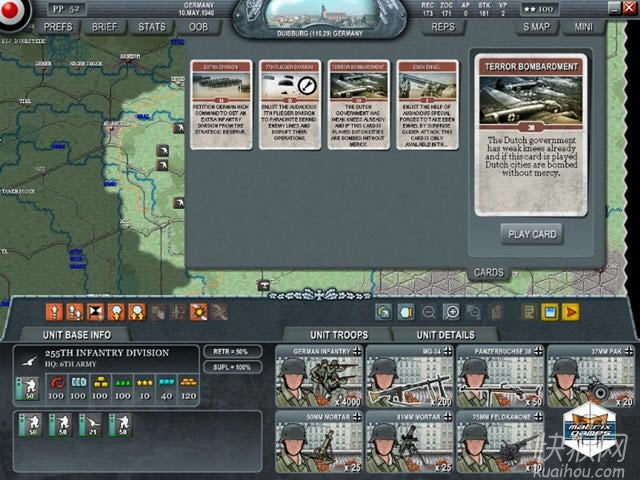Select the Extra Division card thumbnail
Image resolution: width=640 pixels, height=480 pixels.
pos(220,105)
